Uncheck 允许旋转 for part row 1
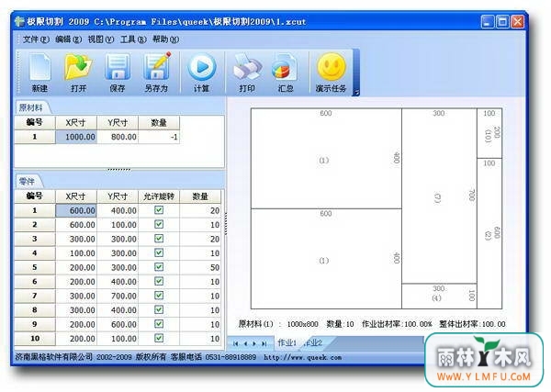This screenshot has height=392, width=551. [x=159, y=210]
